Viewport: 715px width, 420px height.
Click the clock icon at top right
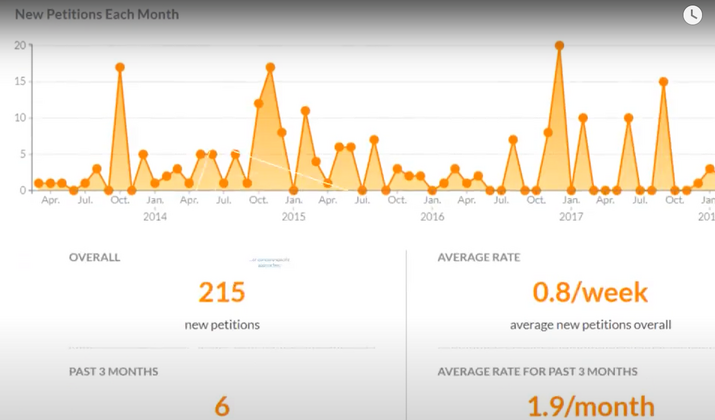[692, 15]
